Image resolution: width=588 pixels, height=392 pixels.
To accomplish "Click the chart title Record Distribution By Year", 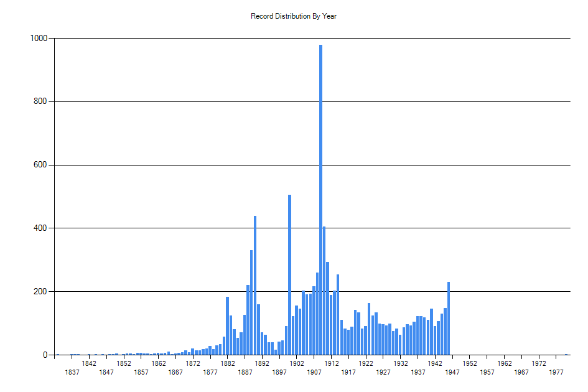I will 294,16.
